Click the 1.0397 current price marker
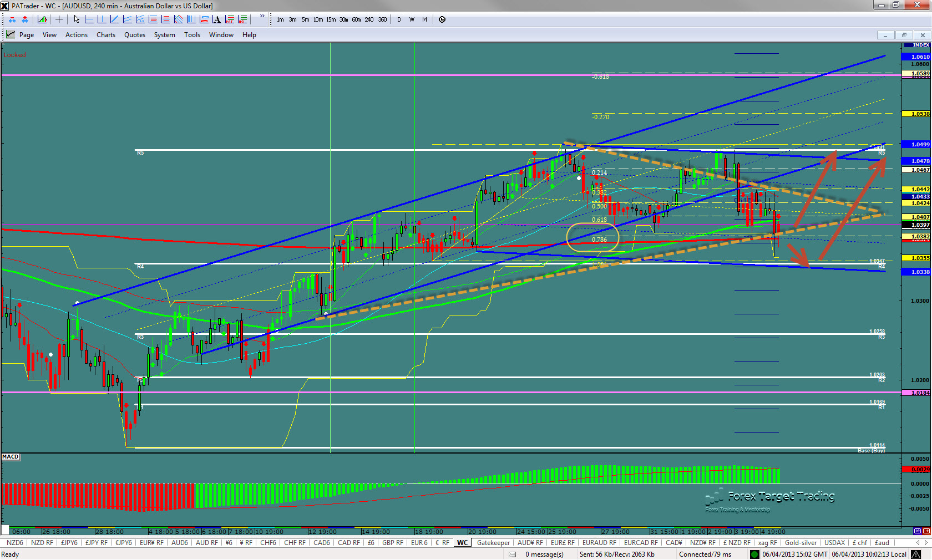The image size is (932, 560). [916, 225]
